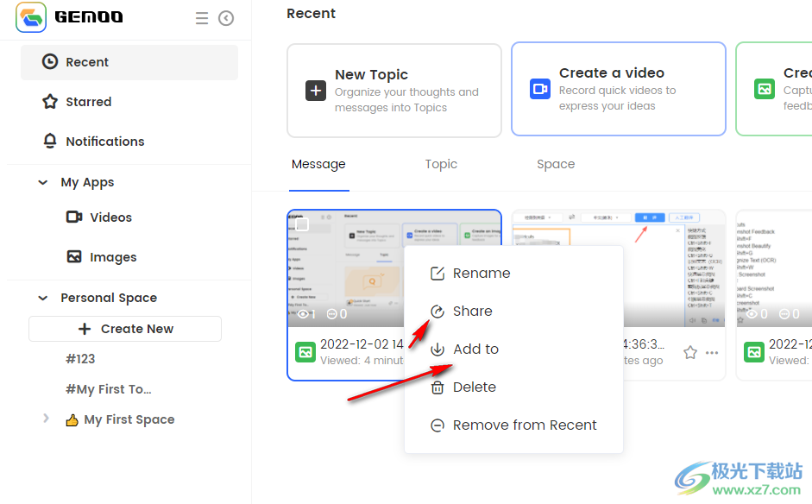Screen dimensions: 812x504
Task: Star the second message with star icon
Action: tap(690, 353)
